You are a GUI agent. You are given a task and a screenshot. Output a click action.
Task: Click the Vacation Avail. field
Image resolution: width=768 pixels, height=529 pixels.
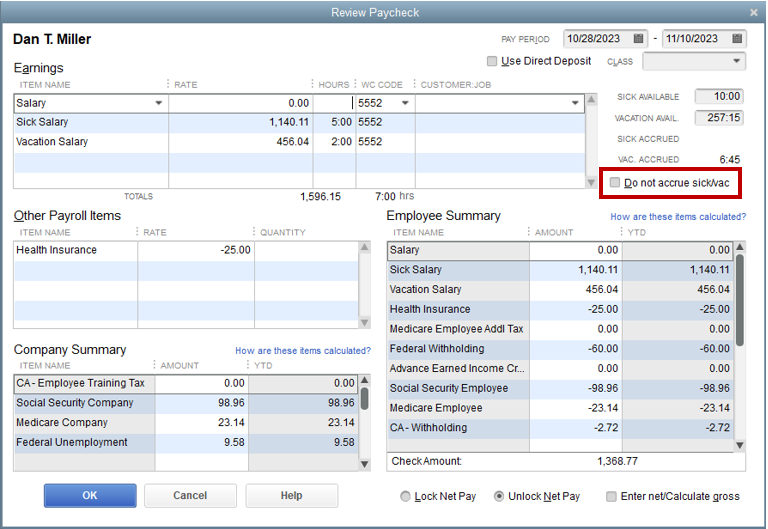click(719, 118)
